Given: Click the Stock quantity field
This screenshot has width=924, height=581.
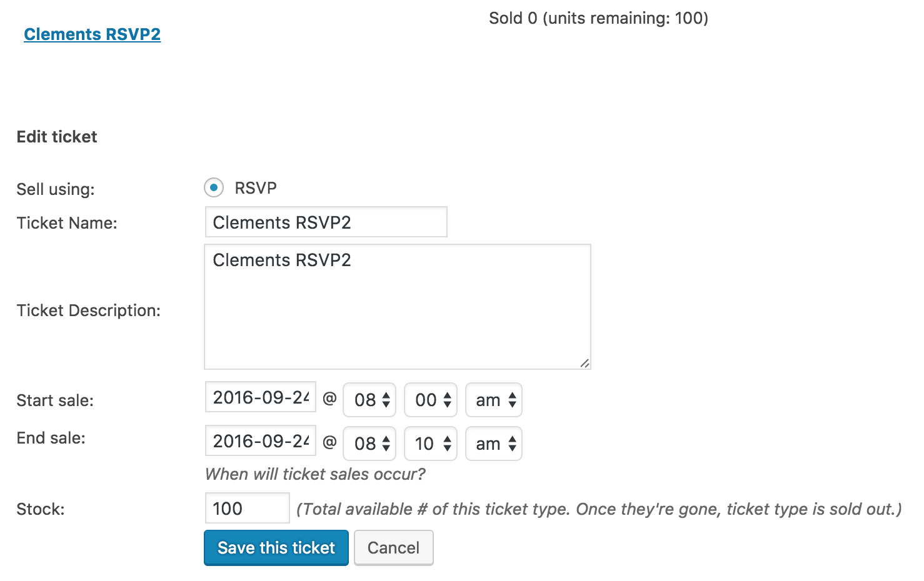Looking at the screenshot, I should point(247,509).
